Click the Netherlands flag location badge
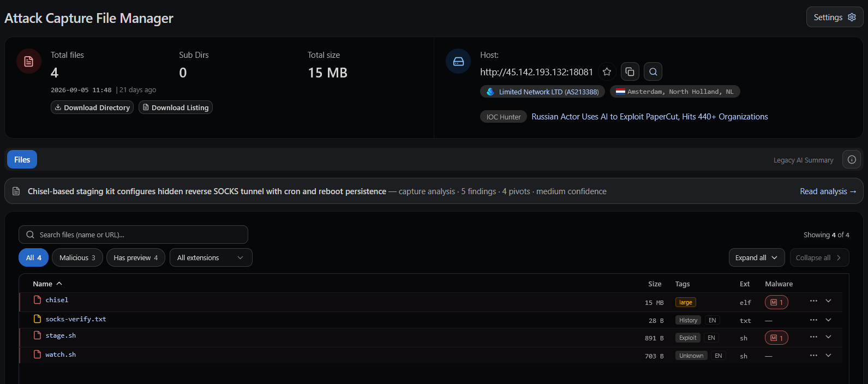The height and width of the screenshot is (384, 868). click(675, 92)
